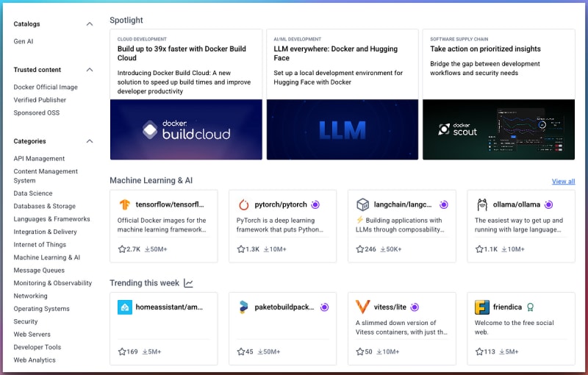Click the Home Assistant logo icon
This screenshot has height=375, width=588.
[x=125, y=307]
